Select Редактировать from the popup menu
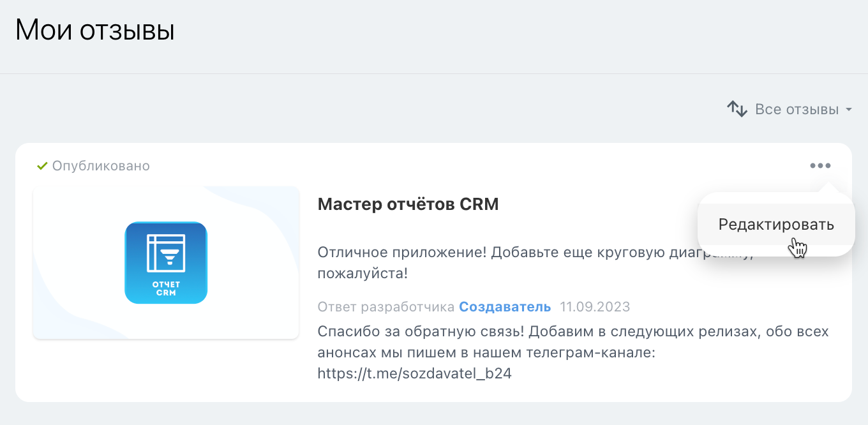868x425 pixels. 776,225
